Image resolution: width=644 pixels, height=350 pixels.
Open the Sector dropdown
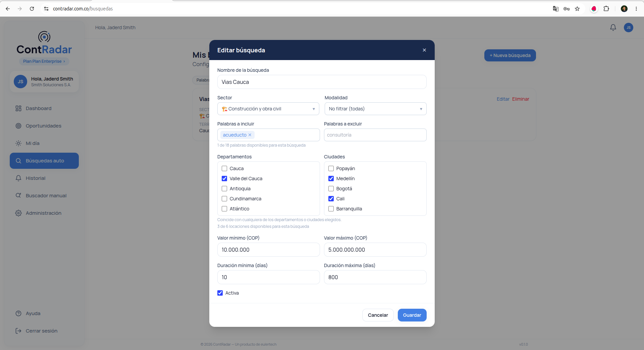pos(268,109)
